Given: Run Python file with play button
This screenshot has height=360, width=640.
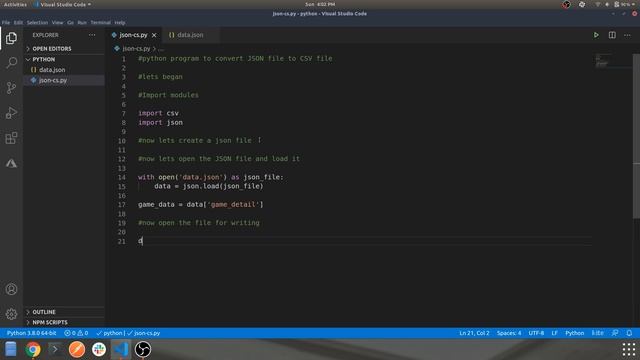Looking at the screenshot, I should (x=596, y=35).
